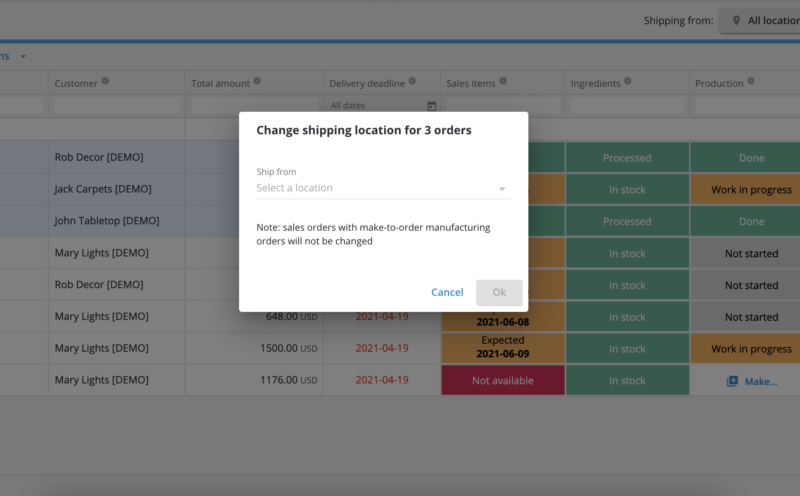Click the Jack Carpets [DEMO] customer cell
The width and height of the screenshot is (800, 496).
tap(116, 189)
